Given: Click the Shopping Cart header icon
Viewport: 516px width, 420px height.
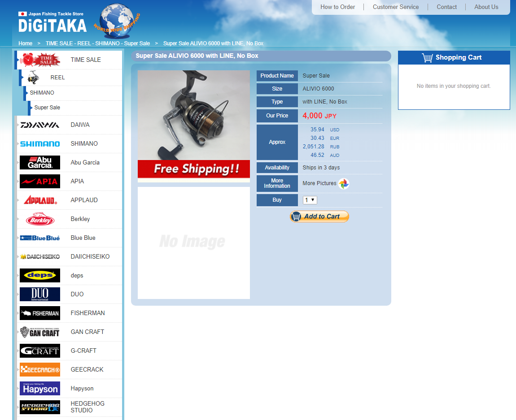Looking at the screenshot, I should [427, 58].
